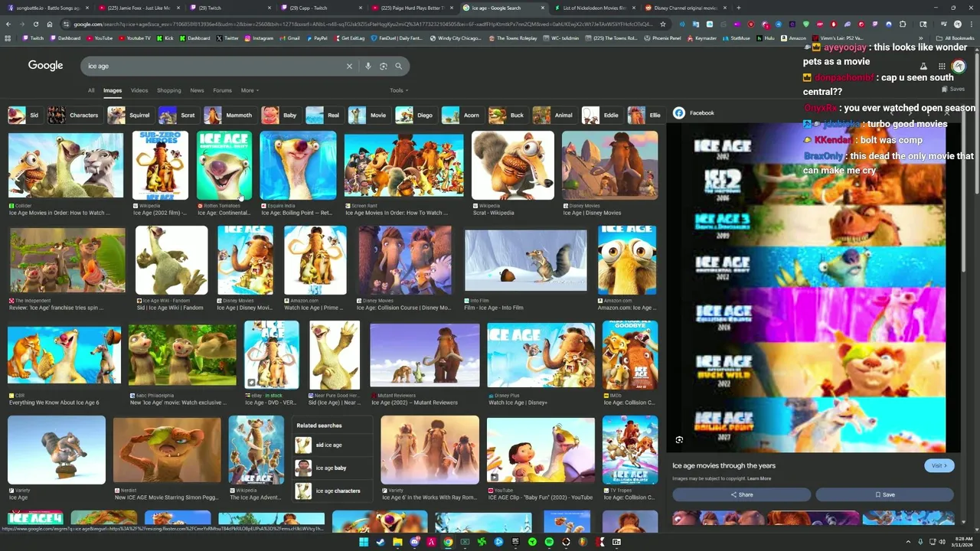The image size is (980, 551).
Task: Open the Google apps grid icon
Action: click(942, 67)
